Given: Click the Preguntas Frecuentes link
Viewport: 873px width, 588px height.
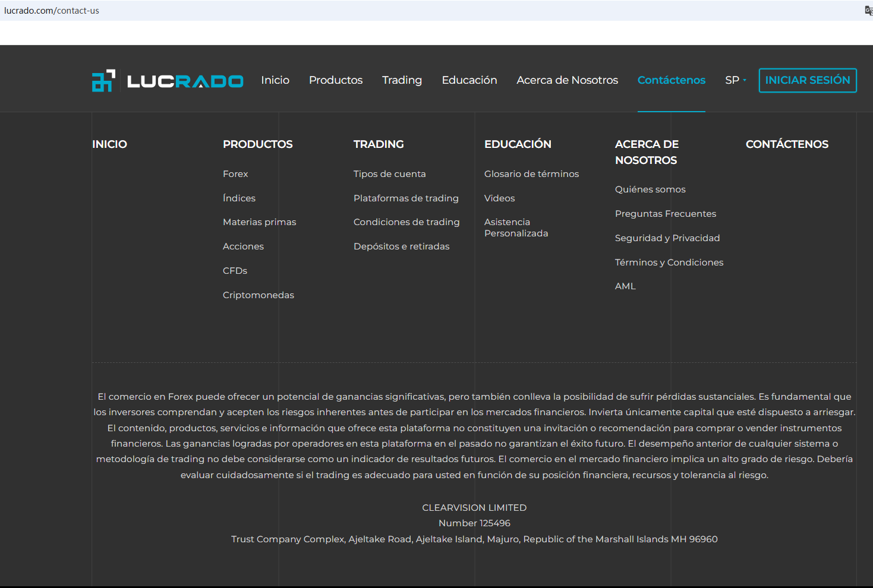Looking at the screenshot, I should (665, 214).
